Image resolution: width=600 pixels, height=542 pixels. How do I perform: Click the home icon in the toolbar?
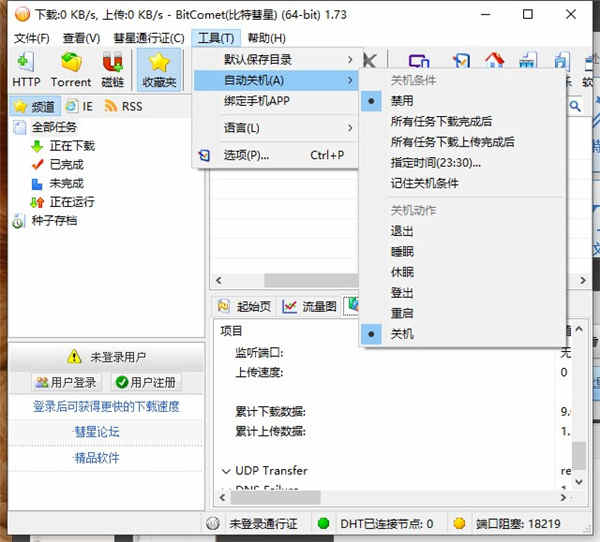[x=494, y=61]
